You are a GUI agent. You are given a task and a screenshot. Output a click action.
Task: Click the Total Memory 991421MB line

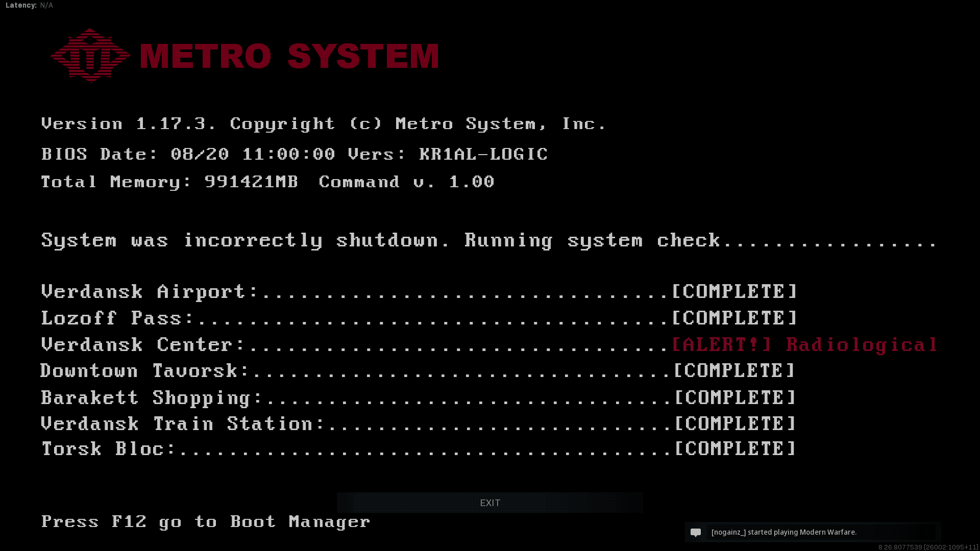click(x=267, y=182)
